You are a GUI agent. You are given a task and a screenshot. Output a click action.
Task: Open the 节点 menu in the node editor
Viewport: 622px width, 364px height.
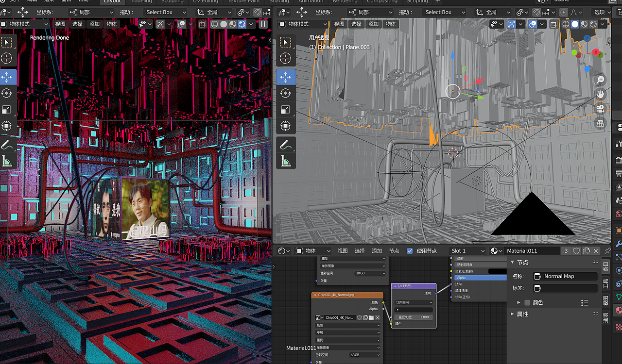pos(394,251)
